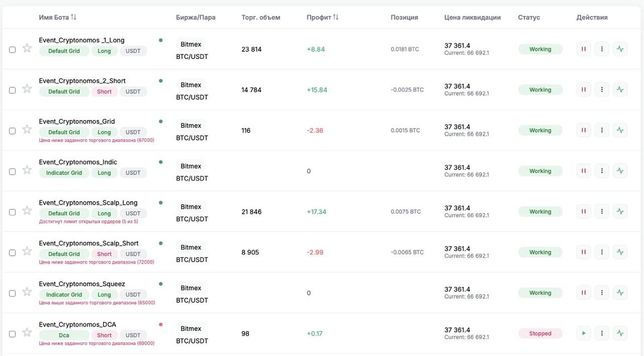This screenshot has width=644, height=356.
Task: Click the Stopped status badge
Action: [x=540, y=333]
